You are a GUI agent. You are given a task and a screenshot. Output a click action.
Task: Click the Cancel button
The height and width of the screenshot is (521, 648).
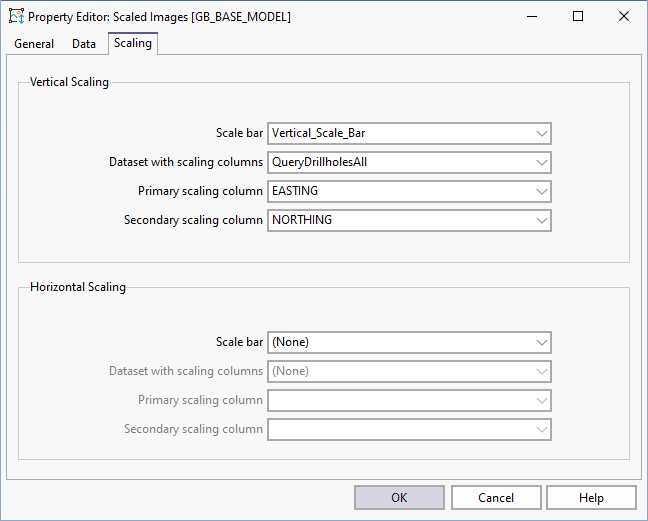pos(496,498)
